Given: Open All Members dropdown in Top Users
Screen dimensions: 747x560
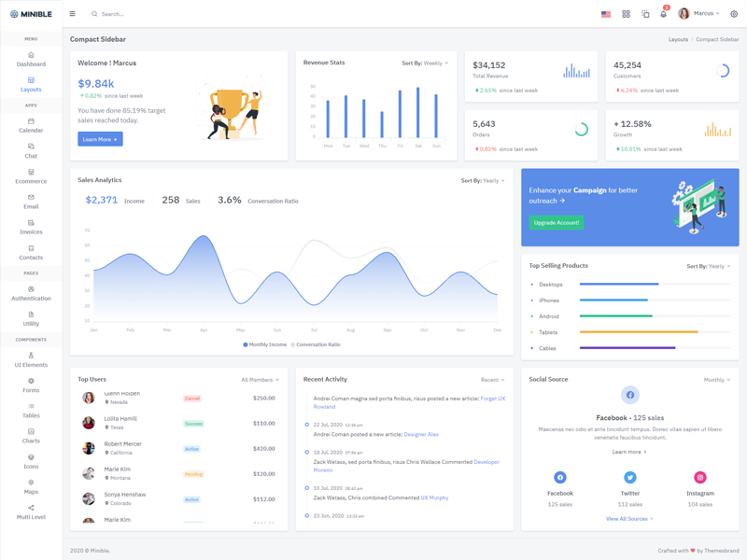Looking at the screenshot, I should click(x=260, y=380).
